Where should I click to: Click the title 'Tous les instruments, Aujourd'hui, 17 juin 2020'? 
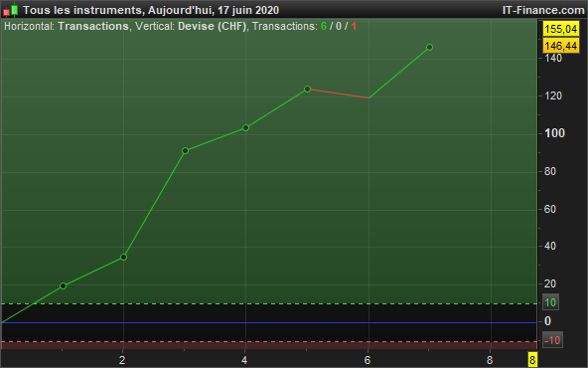point(151,10)
